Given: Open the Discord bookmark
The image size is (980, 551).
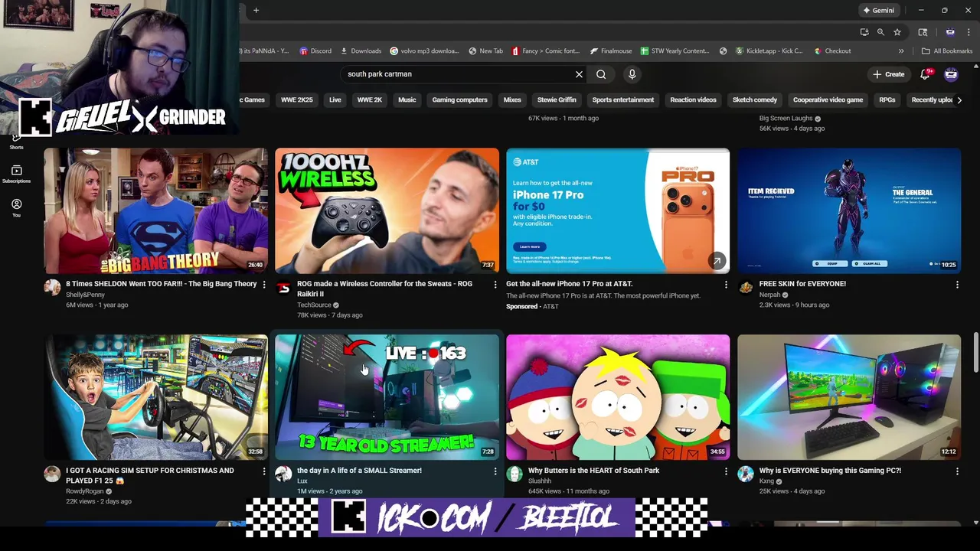Looking at the screenshot, I should tap(315, 51).
